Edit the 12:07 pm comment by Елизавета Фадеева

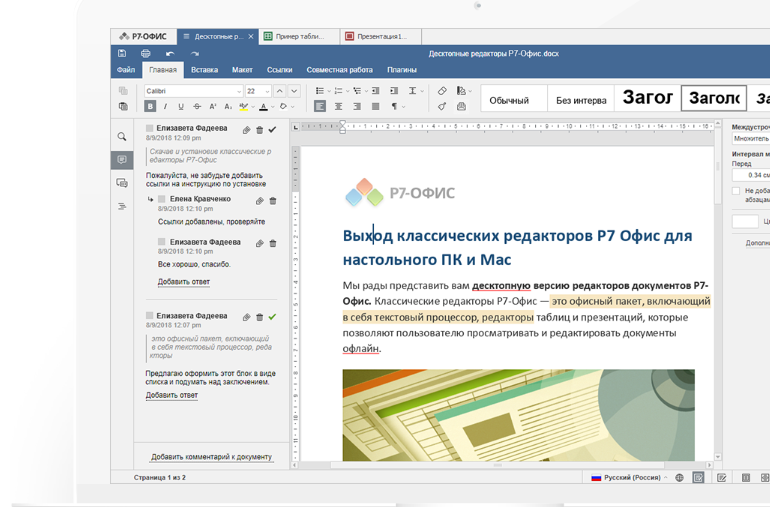click(247, 317)
